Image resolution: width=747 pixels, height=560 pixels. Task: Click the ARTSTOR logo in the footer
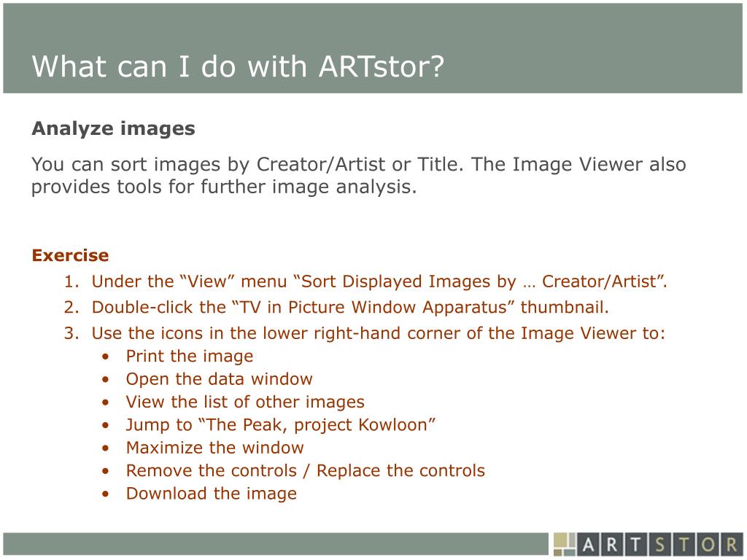(x=648, y=544)
